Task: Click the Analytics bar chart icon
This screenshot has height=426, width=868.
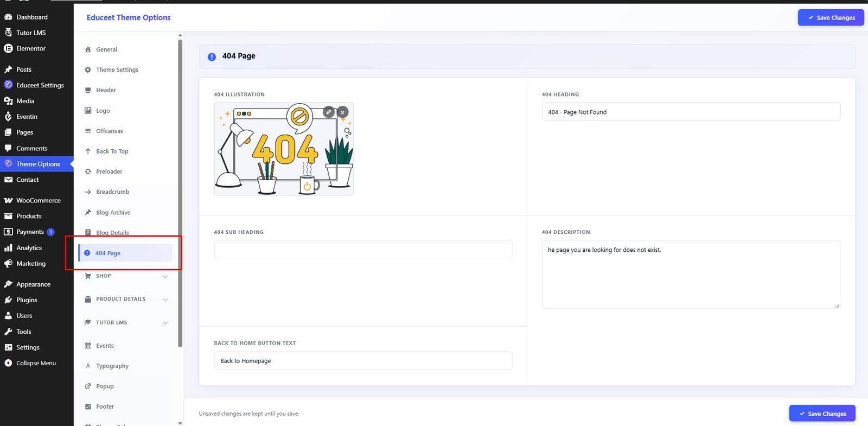Action: point(8,248)
